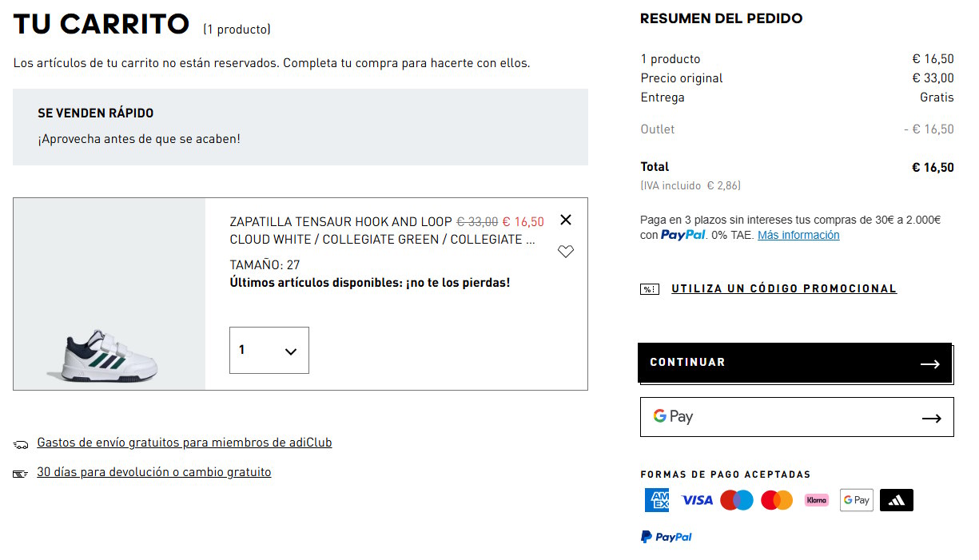Click the Maestro payment icon
The height and width of the screenshot is (560, 979).
point(737,500)
